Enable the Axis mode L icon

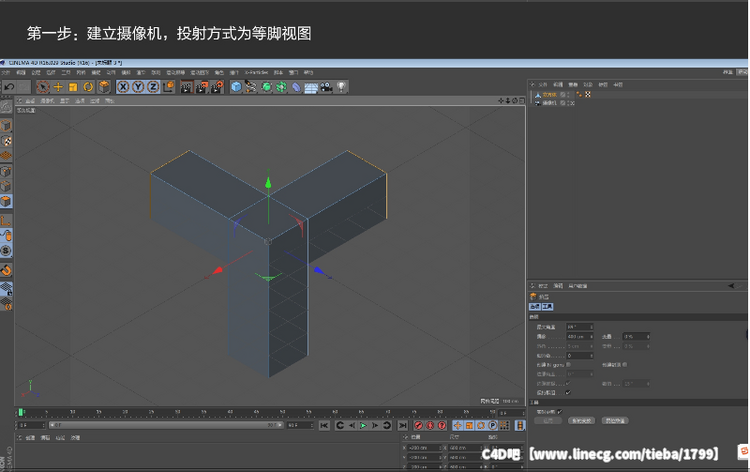tap(6, 220)
